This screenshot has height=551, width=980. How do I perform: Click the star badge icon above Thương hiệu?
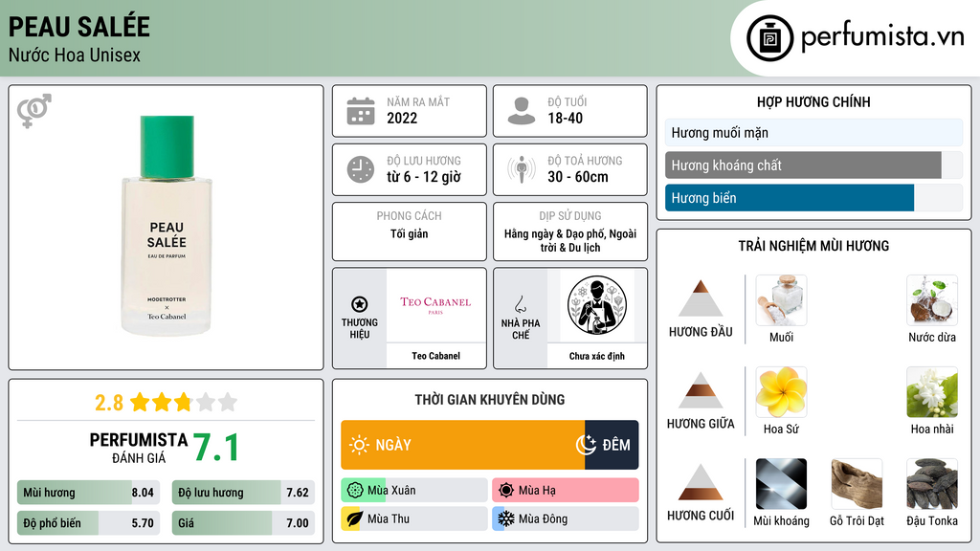360,304
